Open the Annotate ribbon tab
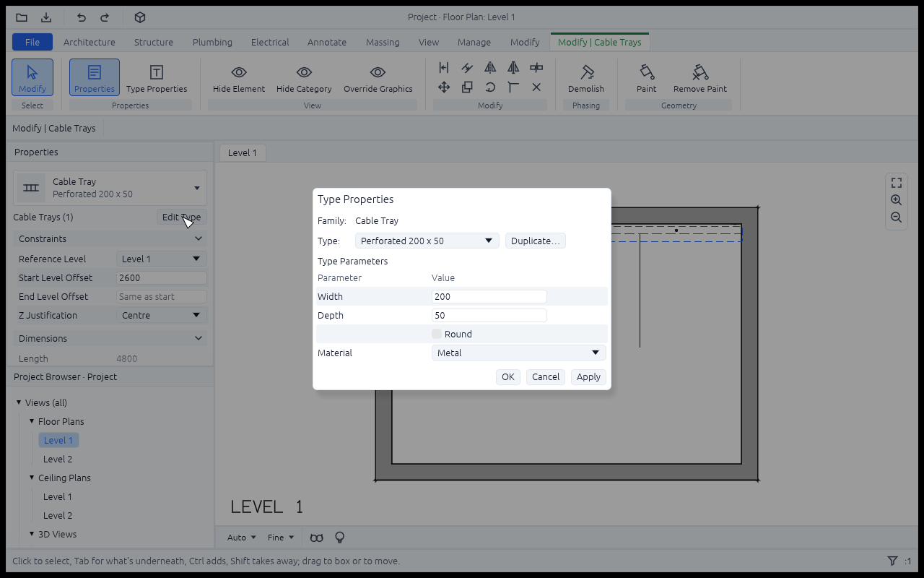This screenshot has height=578, width=924. point(327,42)
